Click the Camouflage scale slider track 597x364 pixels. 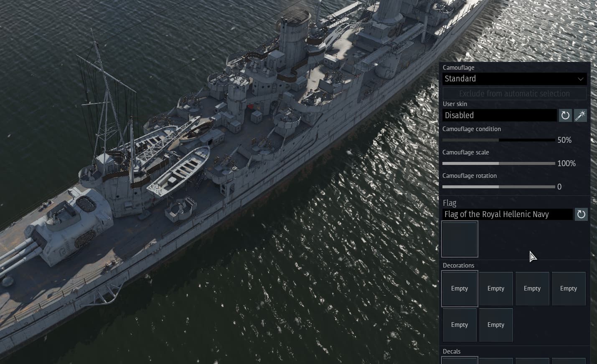pyautogui.click(x=498, y=163)
